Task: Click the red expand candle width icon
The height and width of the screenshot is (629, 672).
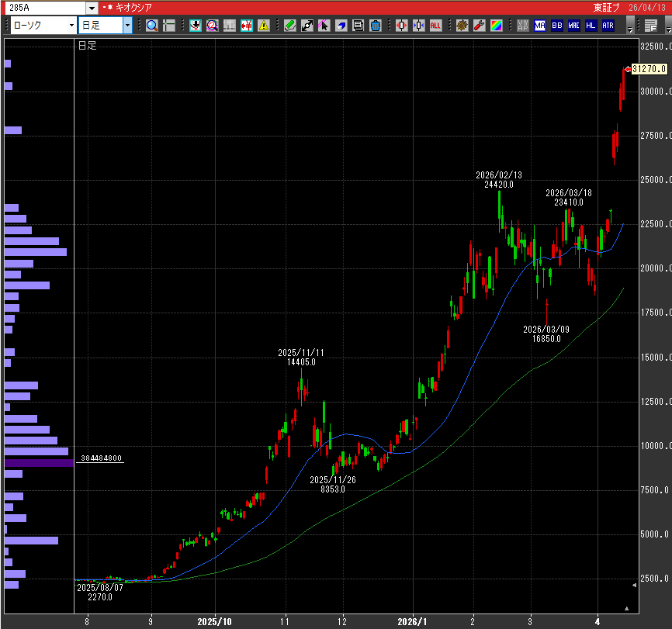Action: pyautogui.click(x=402, y=26)
